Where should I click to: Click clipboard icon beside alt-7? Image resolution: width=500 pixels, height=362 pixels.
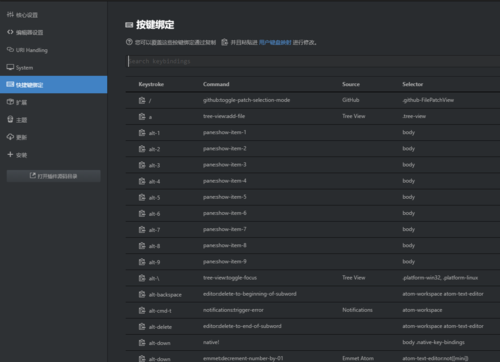142,230
